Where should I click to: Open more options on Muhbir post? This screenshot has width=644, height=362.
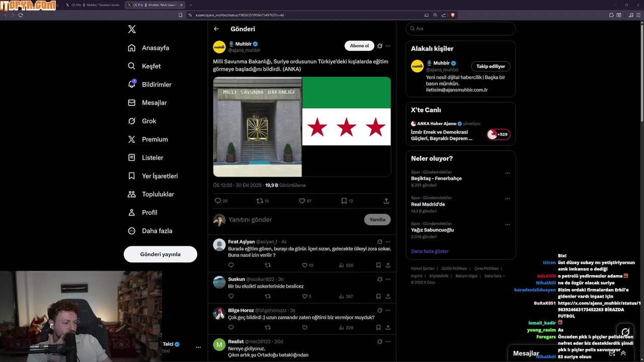(388, 46)
